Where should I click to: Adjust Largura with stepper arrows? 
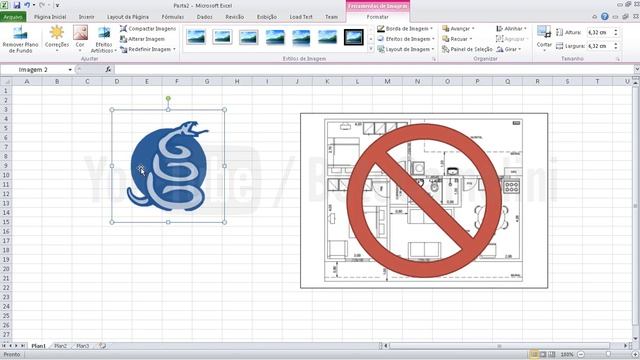616,46
